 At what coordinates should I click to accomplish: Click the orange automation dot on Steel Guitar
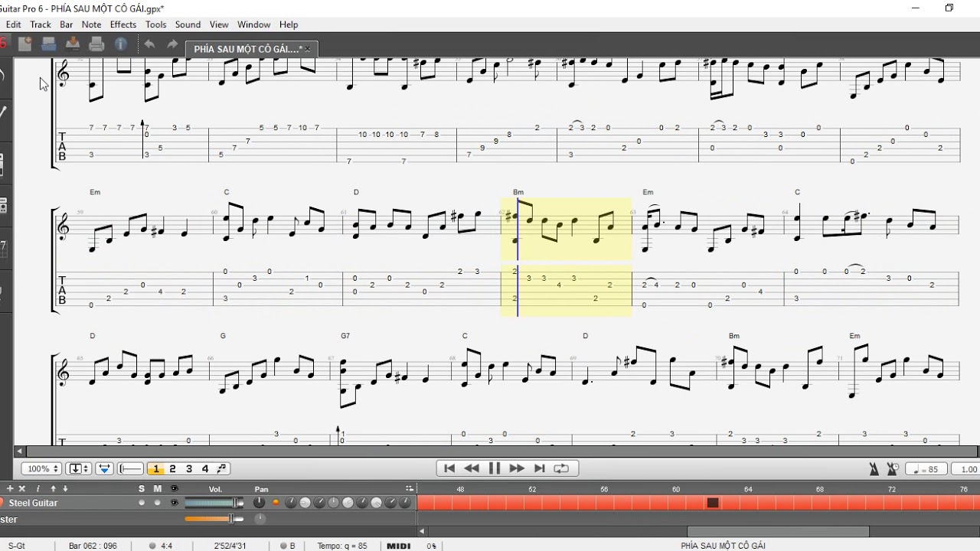[x=276, y=503]
